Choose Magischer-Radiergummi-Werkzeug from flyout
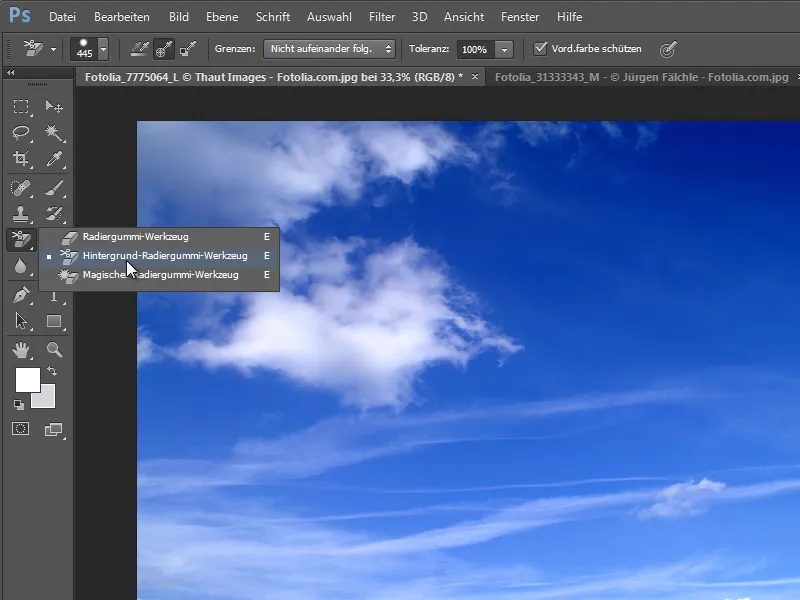Image resolution: width=800 pixels, height=600 pixels. [x=160, y=275]
